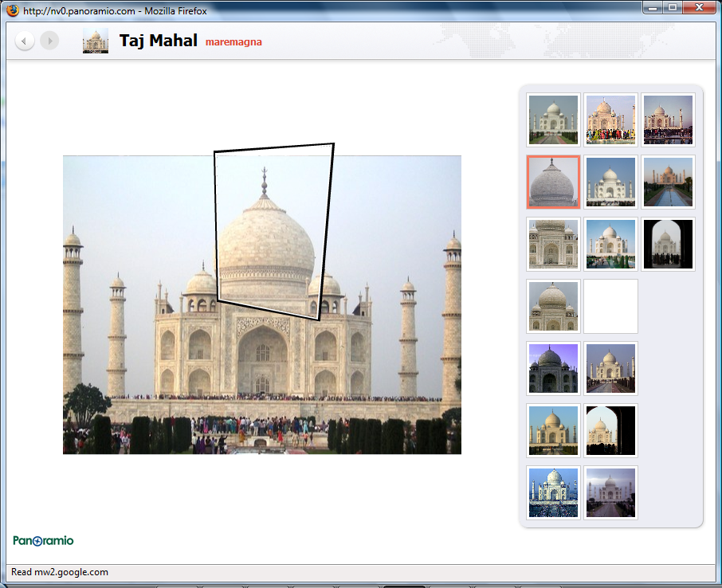This screenshot has width=722, height=588.
Task: Click the Panoramio logo
Action: (x=43, y=540)
